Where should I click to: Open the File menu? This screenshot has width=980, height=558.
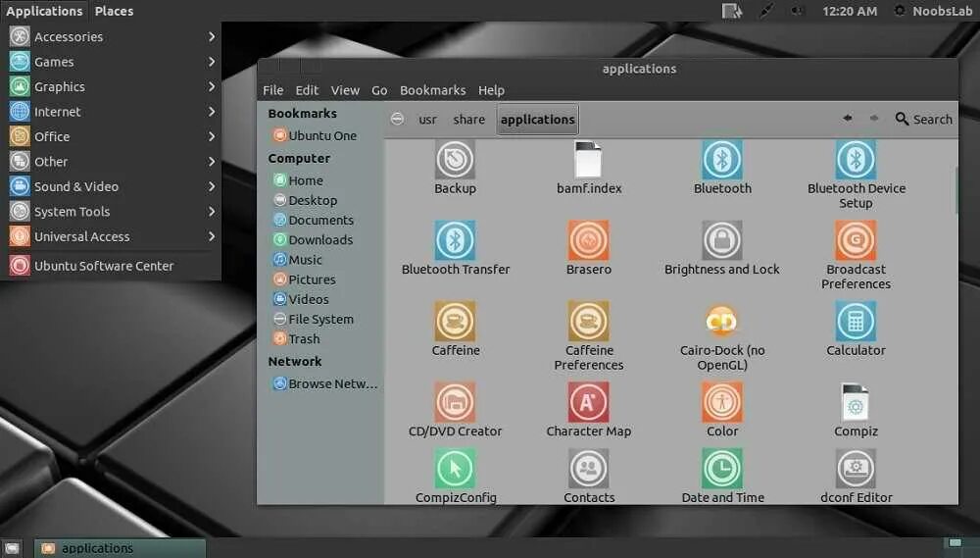pos(273,90)
